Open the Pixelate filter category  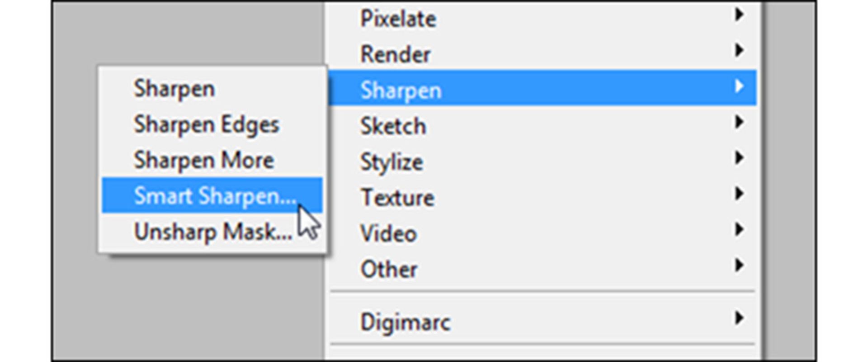[542, 18]
